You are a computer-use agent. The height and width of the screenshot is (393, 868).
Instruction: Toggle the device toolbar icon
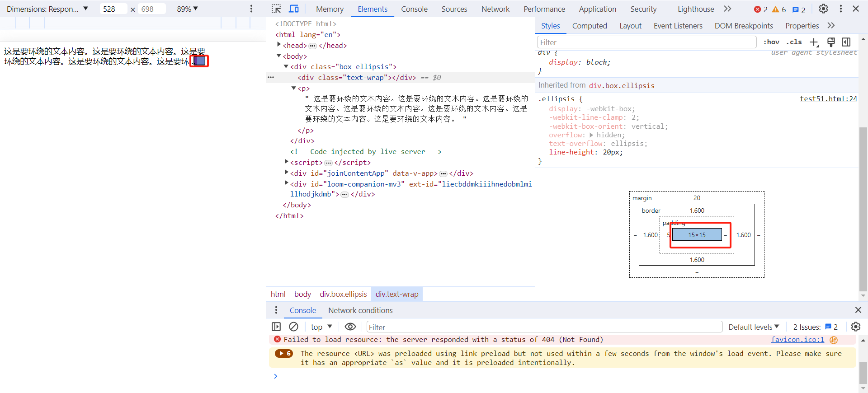[294, 9]
